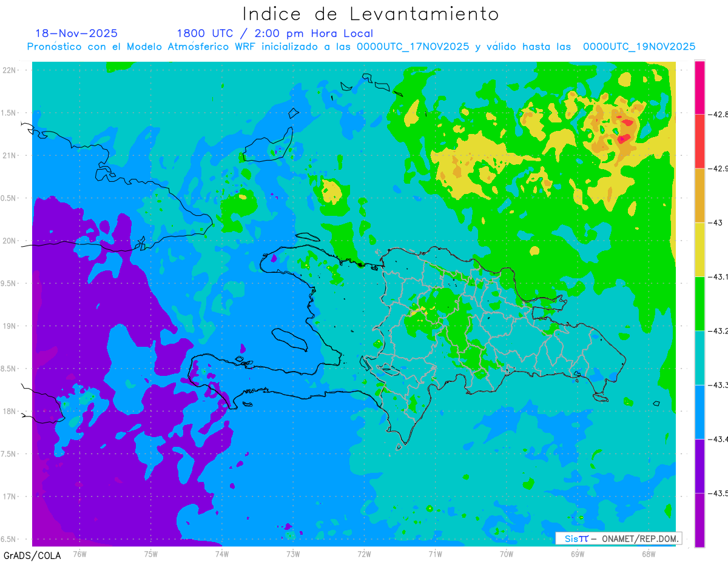Select the orange color bar segment
The width and height of the screenshot is (728, 562).
(x=699, y=195)
